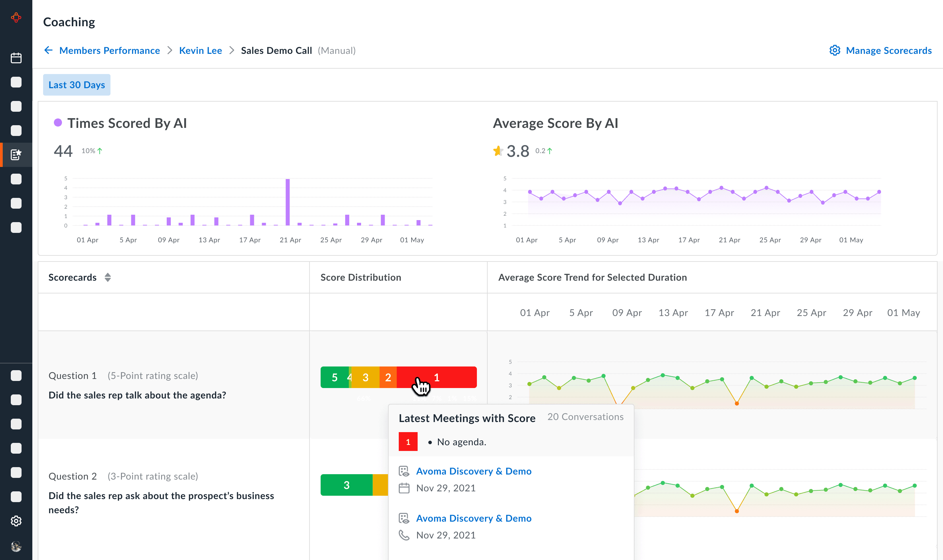
Task: Go to Kevin Lee breadcrumb
Action: click(200, 50)
